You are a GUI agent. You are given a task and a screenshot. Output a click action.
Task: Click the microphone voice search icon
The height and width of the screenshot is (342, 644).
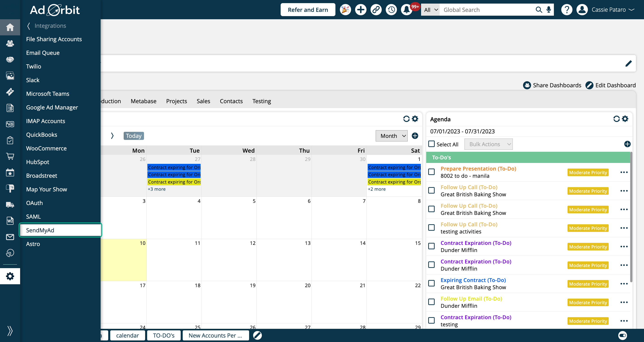(549, 10)
